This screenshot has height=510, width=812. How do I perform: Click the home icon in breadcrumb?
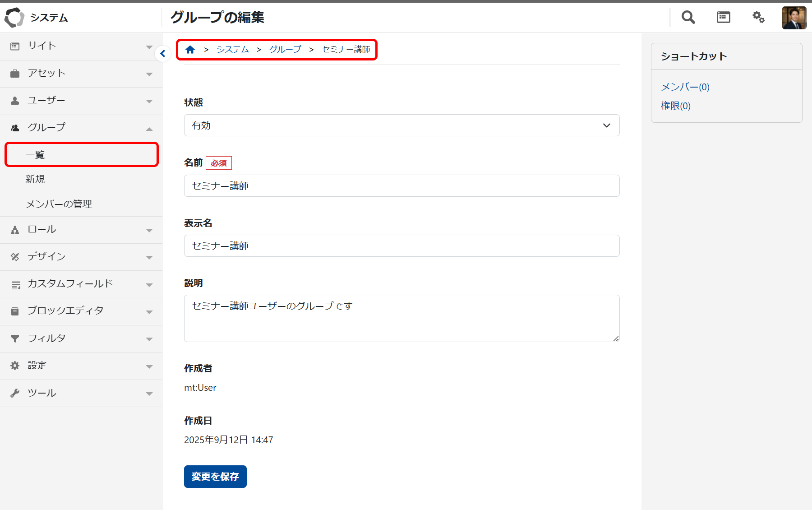pos(190,50)
